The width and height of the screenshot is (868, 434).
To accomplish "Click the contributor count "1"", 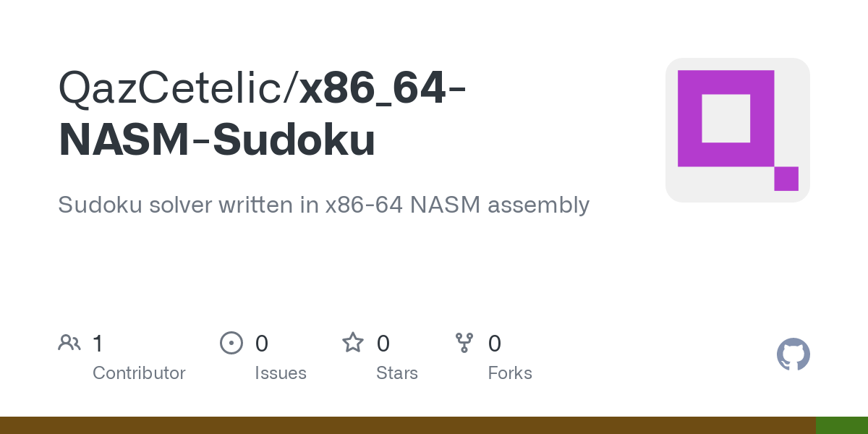I will tap(98, 344).
